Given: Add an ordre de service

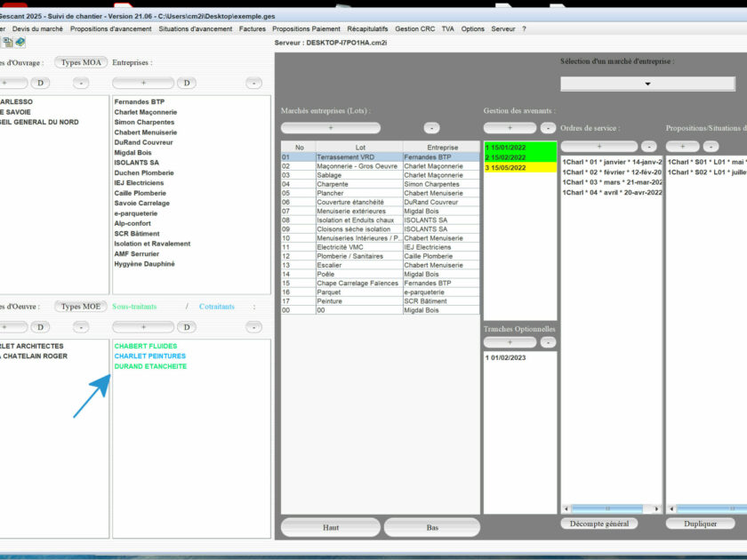Looking at the screenshot, I should pos(599,146).
